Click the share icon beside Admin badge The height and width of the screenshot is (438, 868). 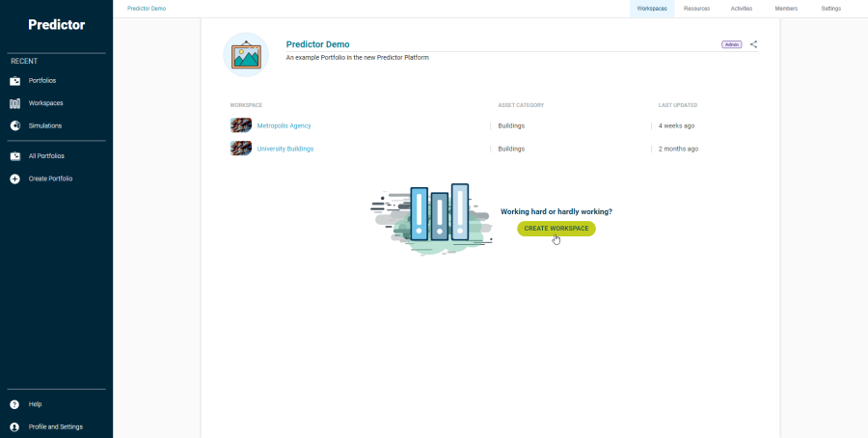[753, 44]
